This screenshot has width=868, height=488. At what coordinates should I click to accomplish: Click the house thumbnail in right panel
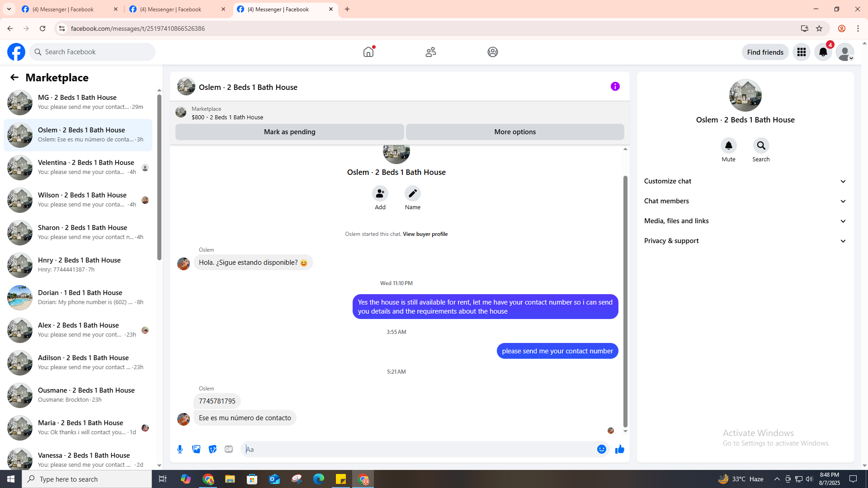pos(745,95)
